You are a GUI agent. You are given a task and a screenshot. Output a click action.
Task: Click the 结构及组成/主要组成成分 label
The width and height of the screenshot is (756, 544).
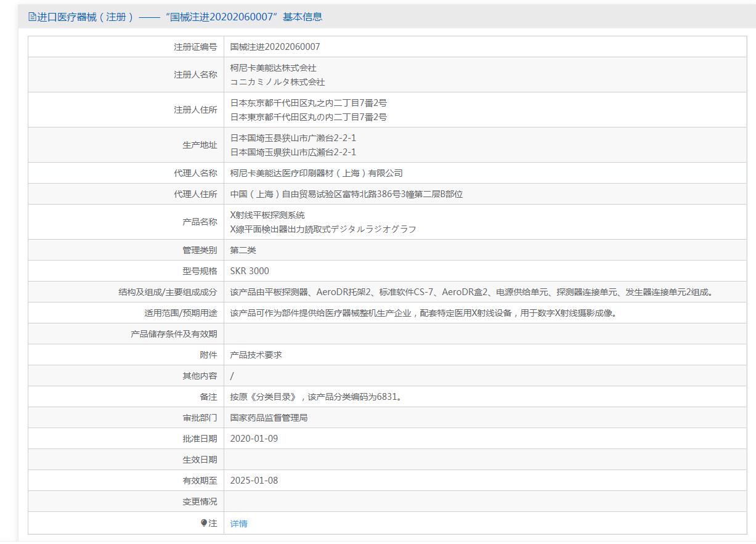pos(168,292)
